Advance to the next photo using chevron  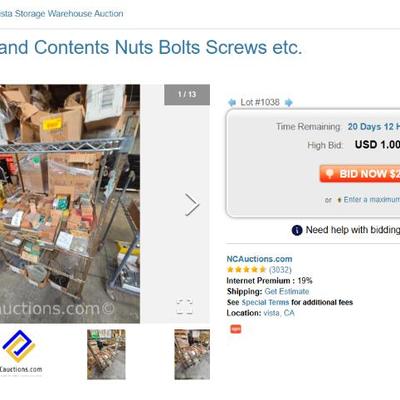[192, 205]
